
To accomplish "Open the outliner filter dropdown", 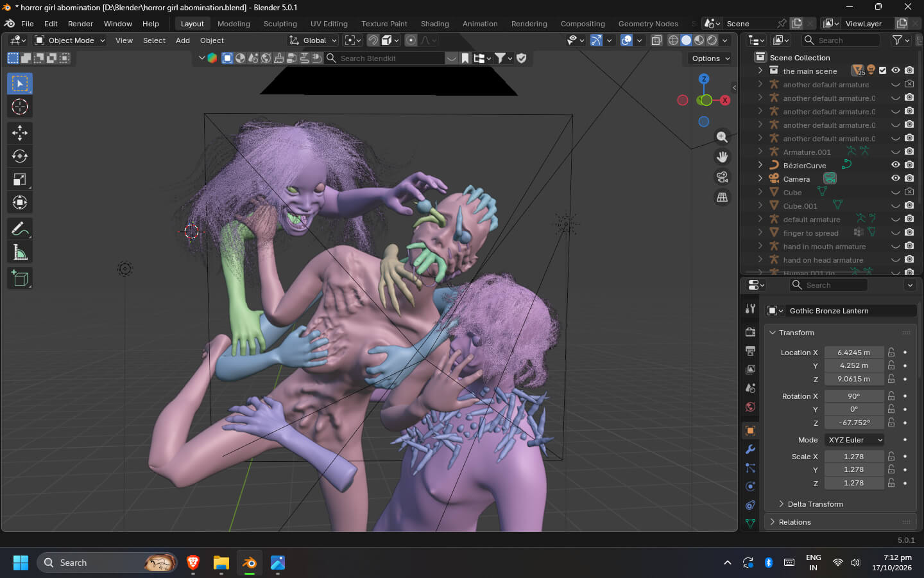I will point(901,40).
